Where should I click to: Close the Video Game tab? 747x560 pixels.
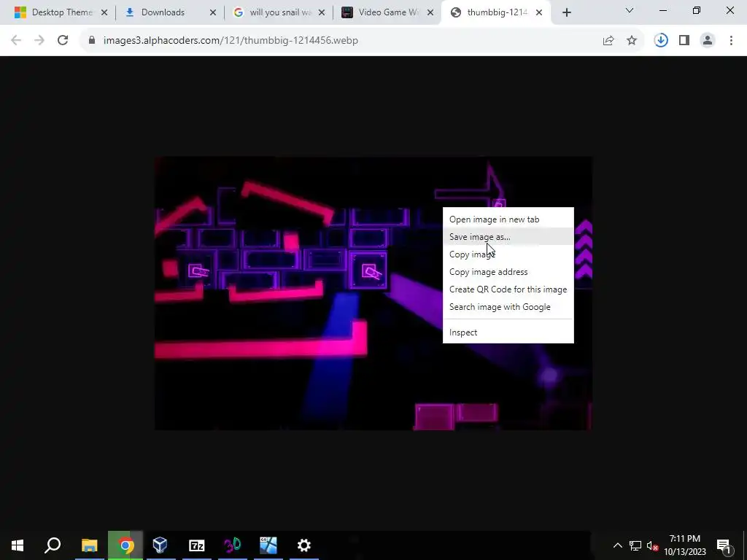(430, 13)
